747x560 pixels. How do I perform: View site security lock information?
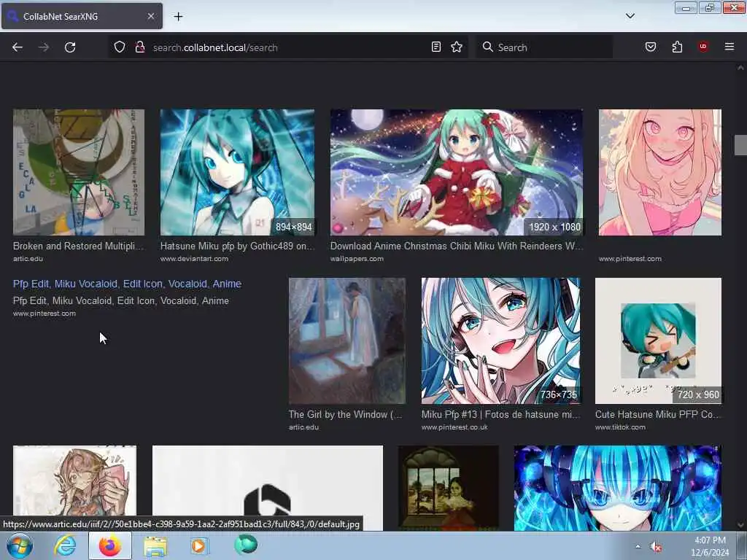[139, 47]
